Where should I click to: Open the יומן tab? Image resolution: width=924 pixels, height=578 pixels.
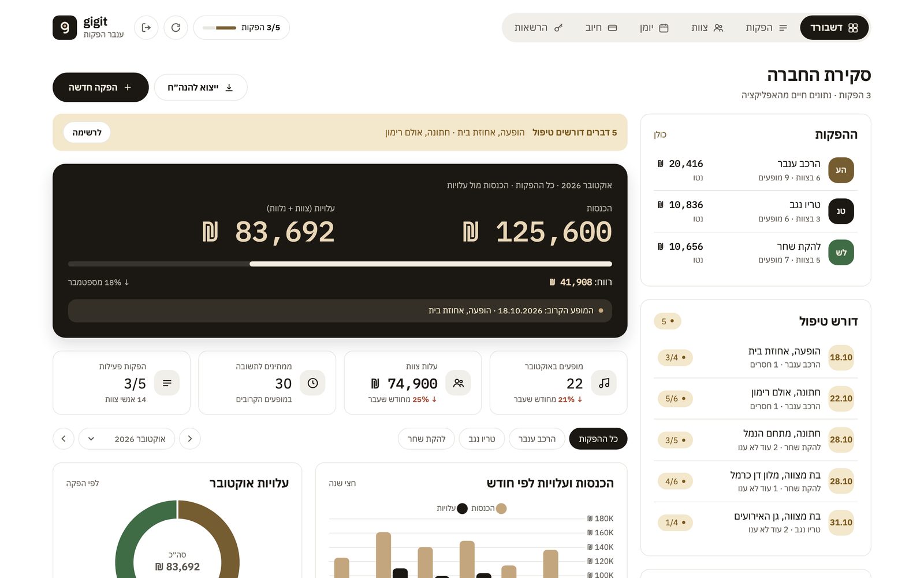654,28
